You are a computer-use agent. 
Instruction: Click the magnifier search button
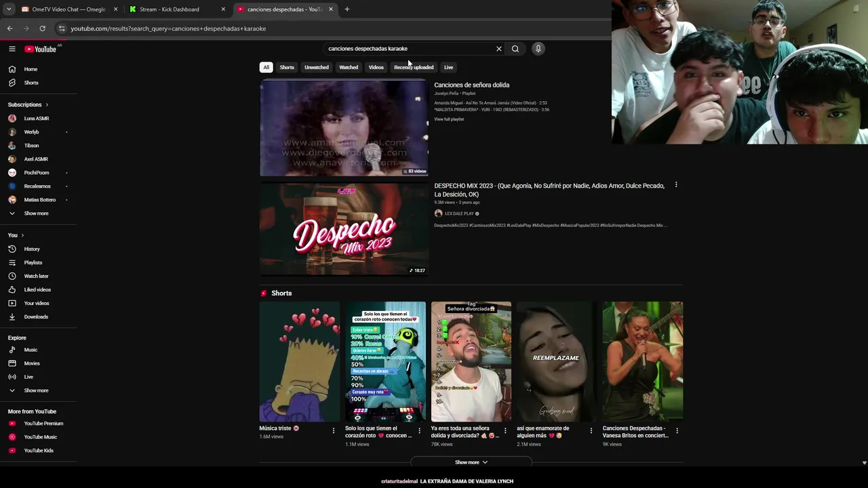click(515, 49)
